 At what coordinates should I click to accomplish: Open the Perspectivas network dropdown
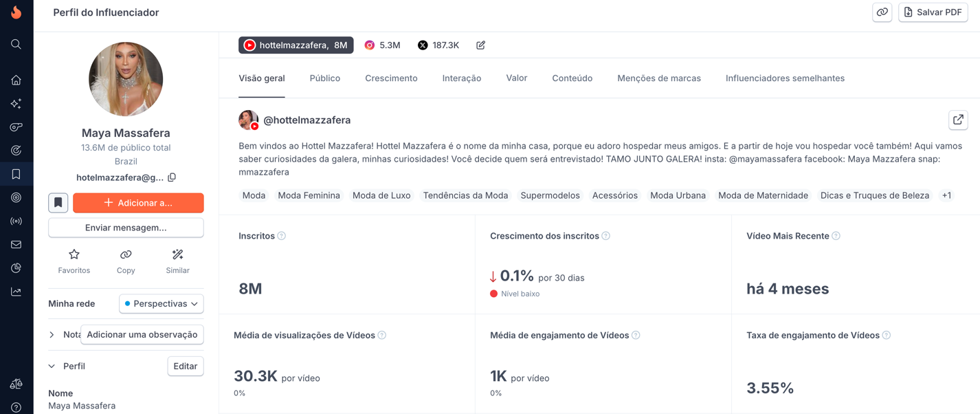(x=162, y=303)
